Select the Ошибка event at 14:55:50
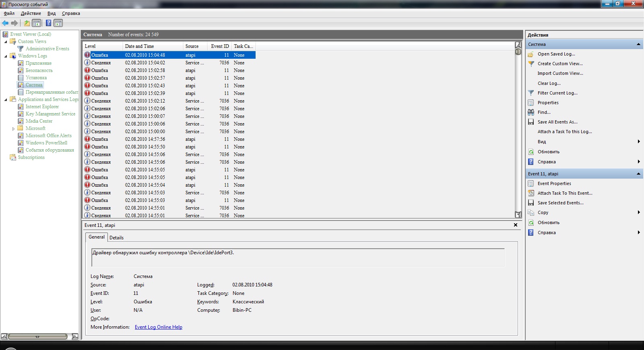 point(169,147)
